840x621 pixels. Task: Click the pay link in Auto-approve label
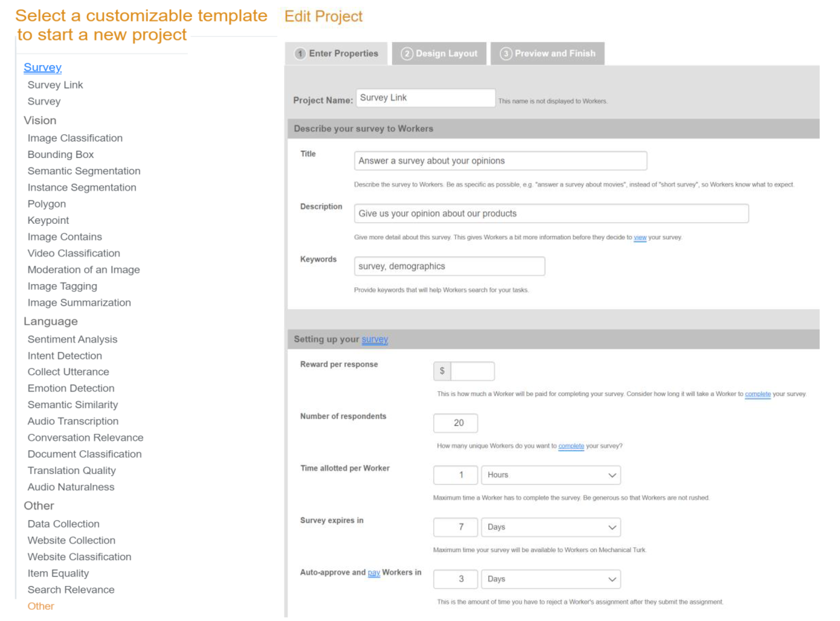pyautogui.click(x=374, y=572)
